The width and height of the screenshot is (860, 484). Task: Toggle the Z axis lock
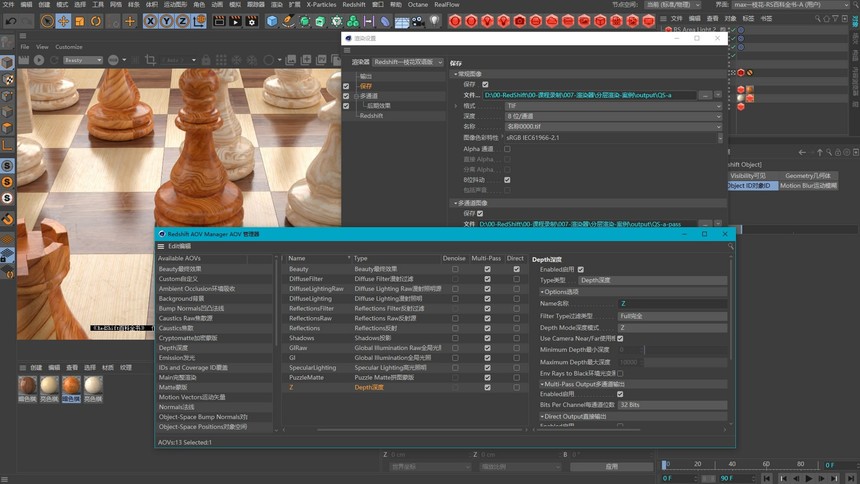183,21
